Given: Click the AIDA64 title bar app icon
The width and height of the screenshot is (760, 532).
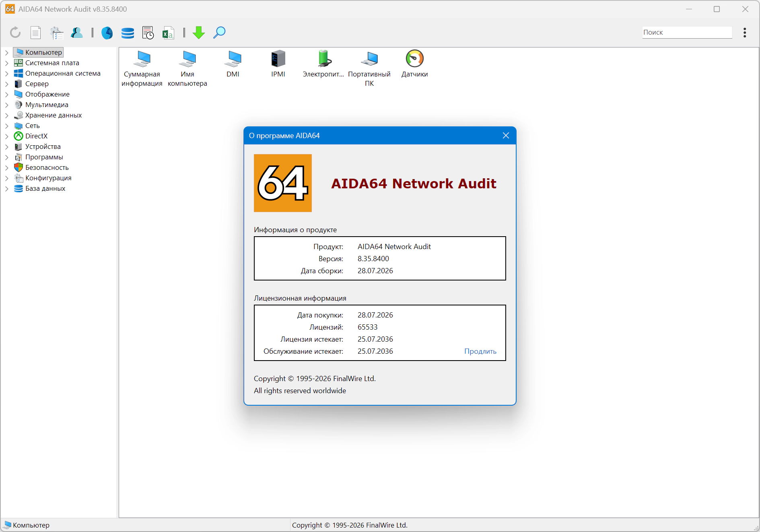Looking at the screenshot, I should click(10, 9).
